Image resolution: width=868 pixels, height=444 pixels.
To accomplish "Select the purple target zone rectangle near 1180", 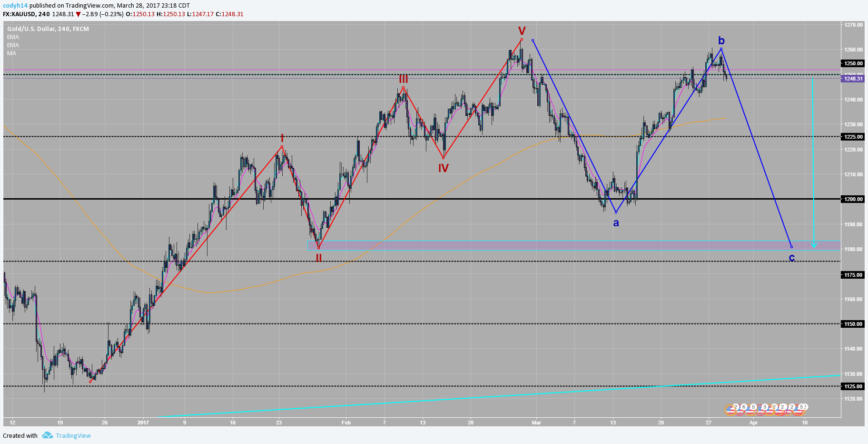I will [573, 245].
